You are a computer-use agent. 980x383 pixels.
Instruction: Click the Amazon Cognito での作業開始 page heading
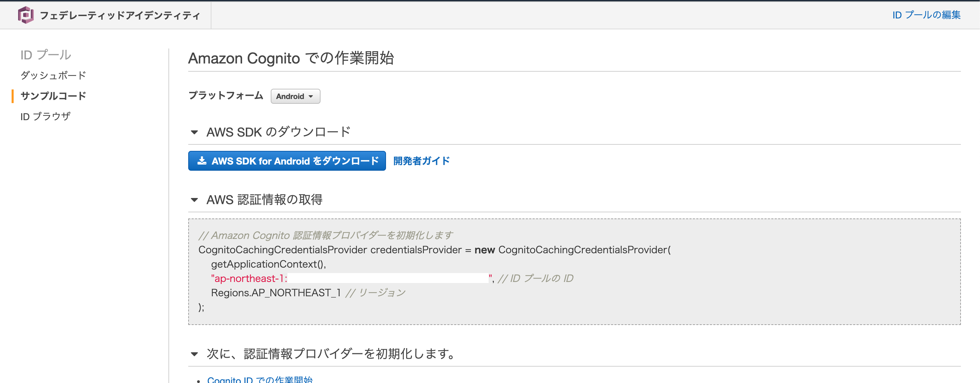coord(292,59)
